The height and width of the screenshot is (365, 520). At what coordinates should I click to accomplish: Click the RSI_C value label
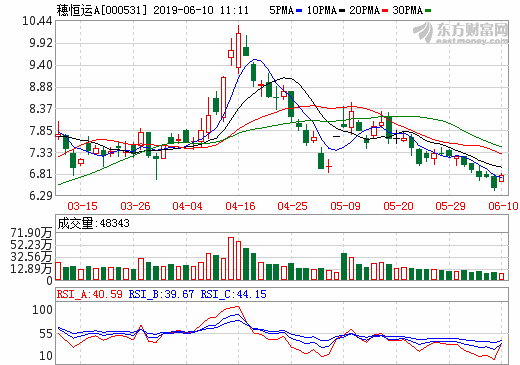coord(233,294)
